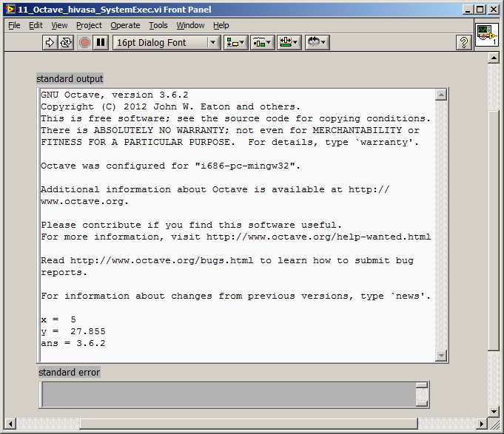
Task: Open the 16pt Dialog Font dropdown
Action: pyautogui.click(x=167, y=42)
